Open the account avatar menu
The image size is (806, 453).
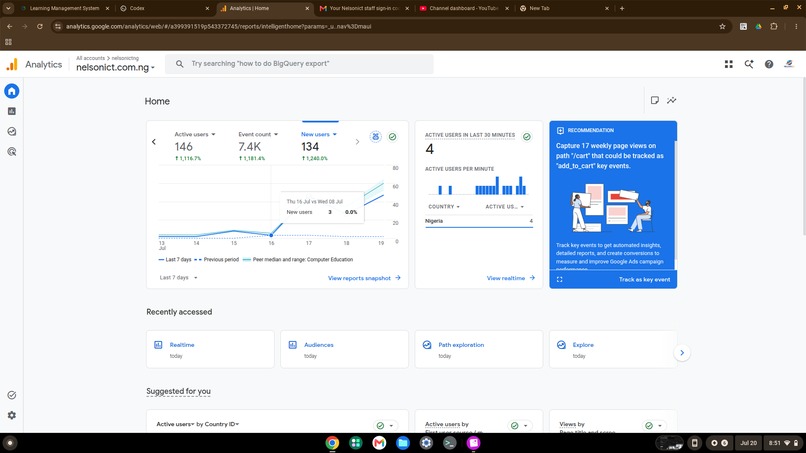789,64
